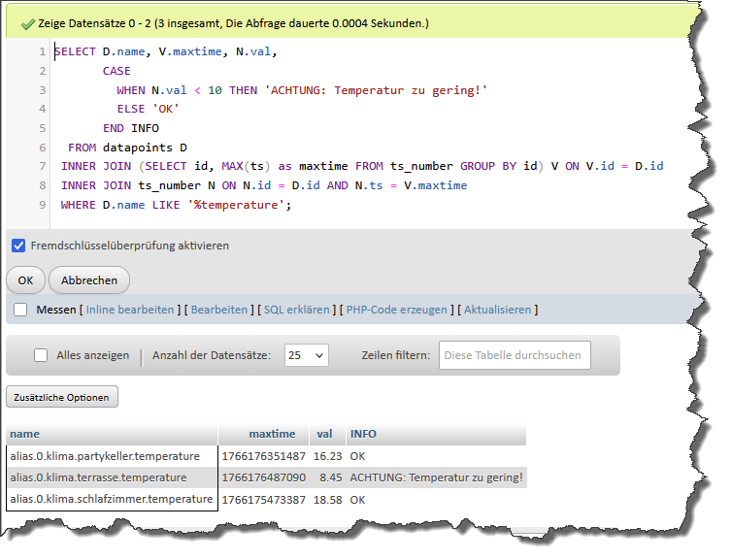Click the val cell 8.45
Image resolution: width=731 pixels, height=560 pixels.
[328, 478]
